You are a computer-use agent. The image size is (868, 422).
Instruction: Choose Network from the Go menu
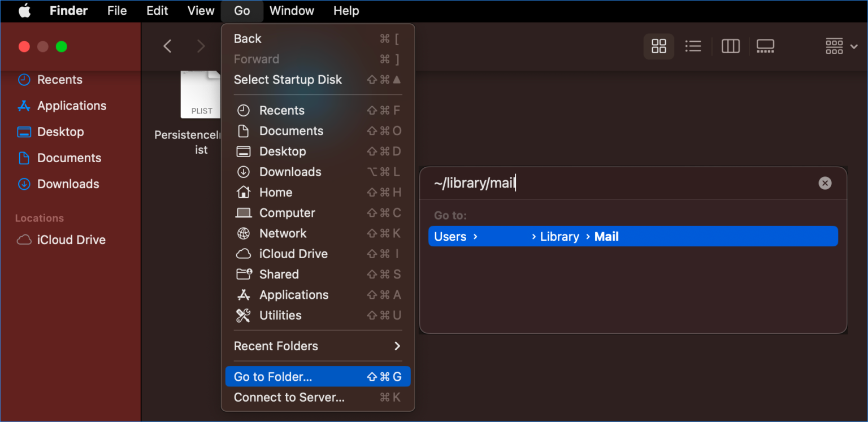coord(283,233)
